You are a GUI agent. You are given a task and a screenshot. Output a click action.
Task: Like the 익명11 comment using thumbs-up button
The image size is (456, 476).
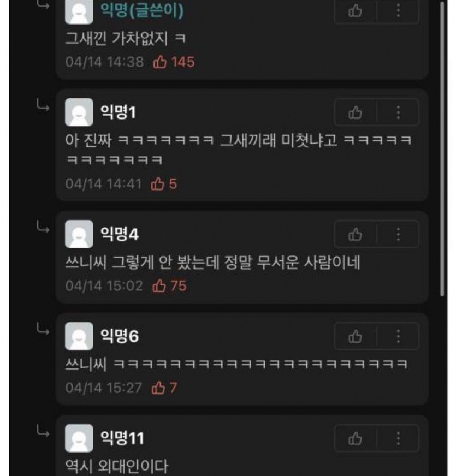(x=355, y=438)
